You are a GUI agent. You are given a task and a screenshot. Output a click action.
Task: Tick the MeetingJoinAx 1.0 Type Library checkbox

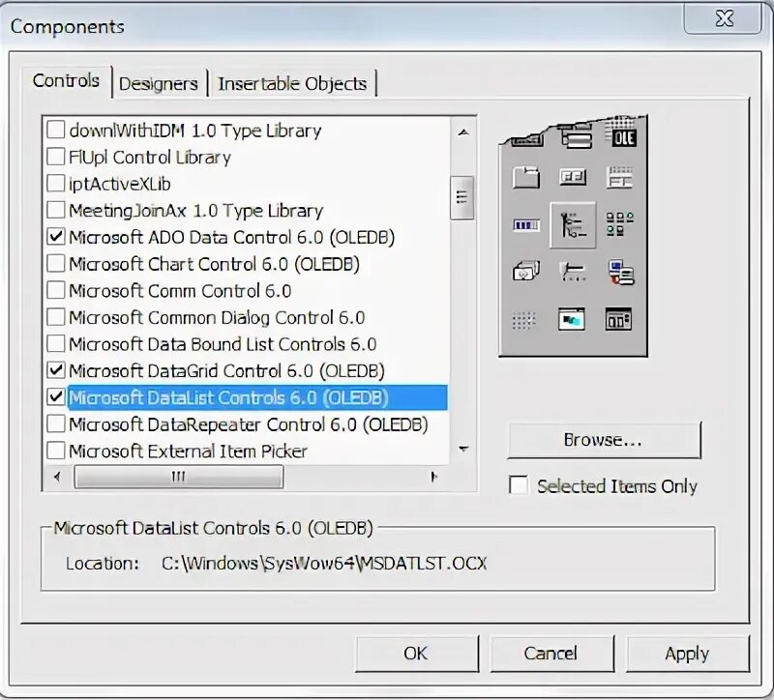pyautogui.click(x=56, y=210)
